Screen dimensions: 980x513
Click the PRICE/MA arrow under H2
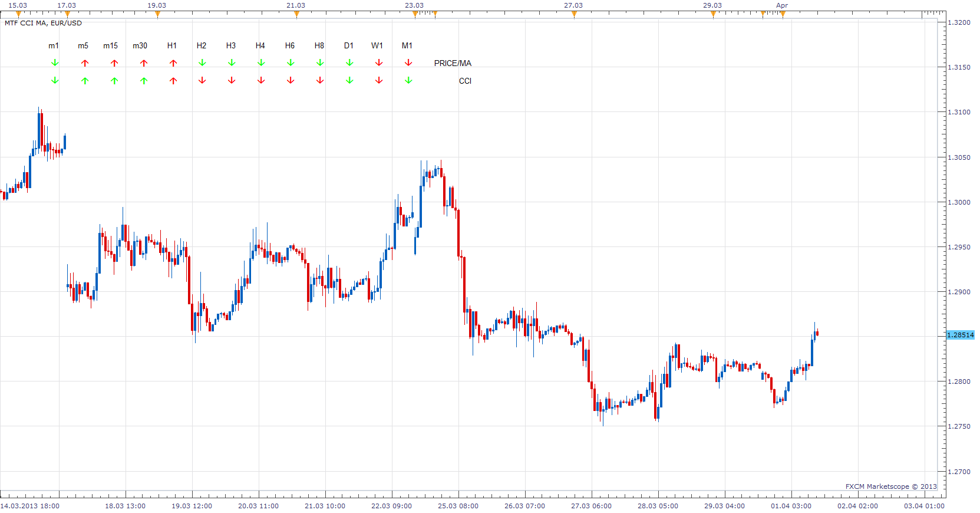coord(202,63)
